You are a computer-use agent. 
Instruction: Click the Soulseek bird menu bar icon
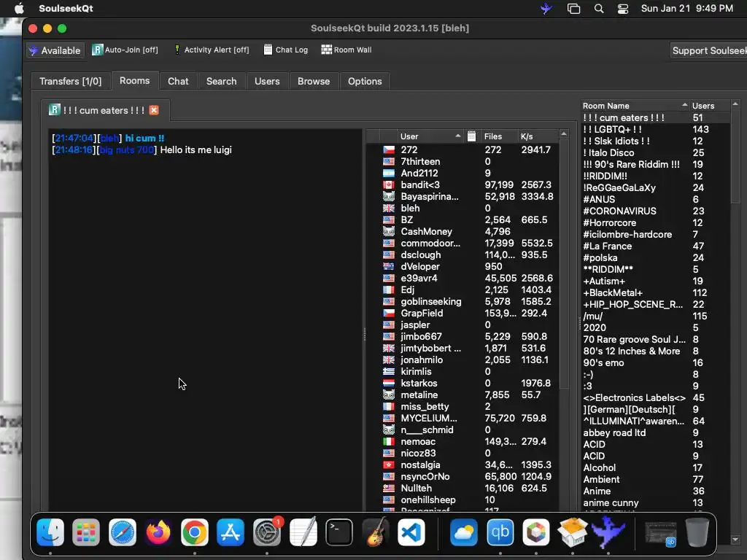(x=546, y=9)
